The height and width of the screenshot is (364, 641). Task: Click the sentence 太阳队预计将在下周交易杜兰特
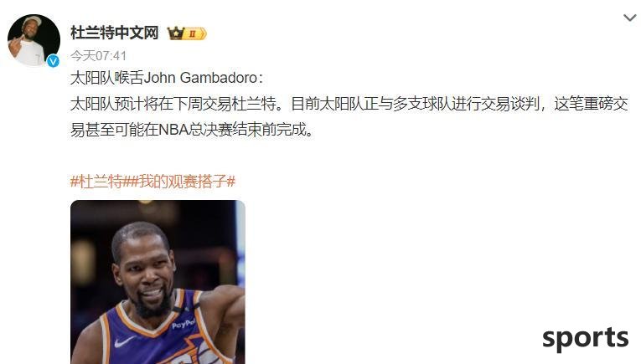tap(173, 104)
